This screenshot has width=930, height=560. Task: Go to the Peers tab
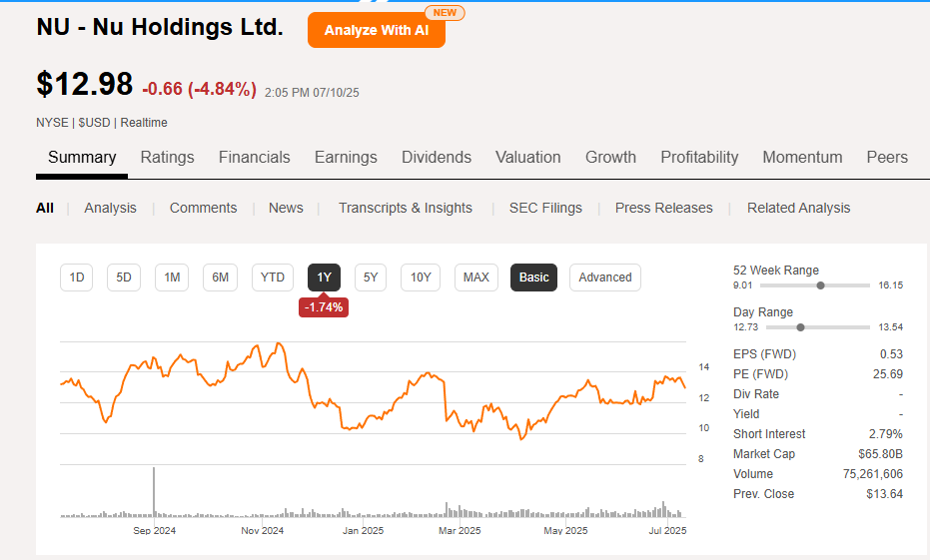click(887, 157)
